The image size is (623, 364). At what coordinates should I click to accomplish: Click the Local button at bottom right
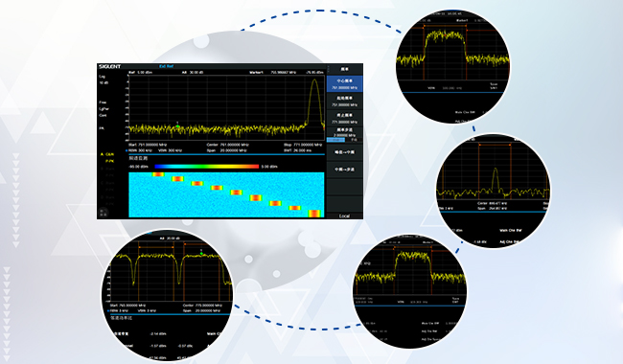tap(344, 216)
